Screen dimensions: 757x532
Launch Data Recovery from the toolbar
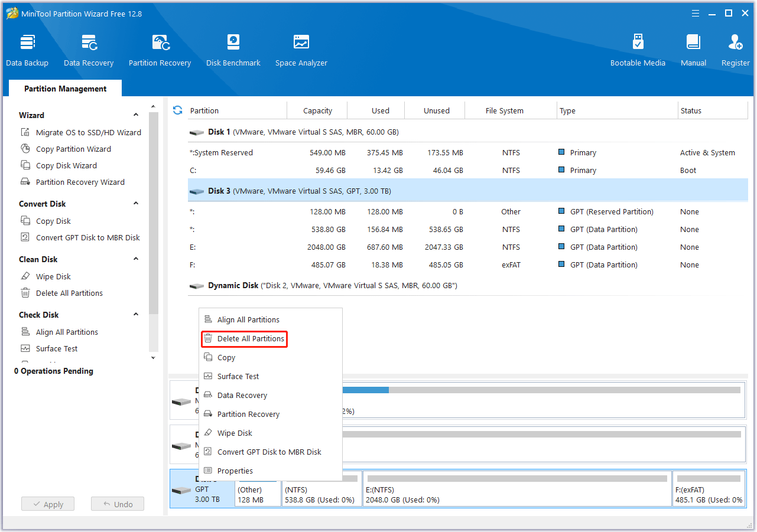pos(89,50)
